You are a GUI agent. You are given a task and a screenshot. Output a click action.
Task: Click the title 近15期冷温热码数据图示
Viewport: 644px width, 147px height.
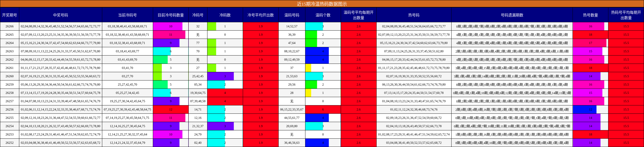[x=322, y=4]
